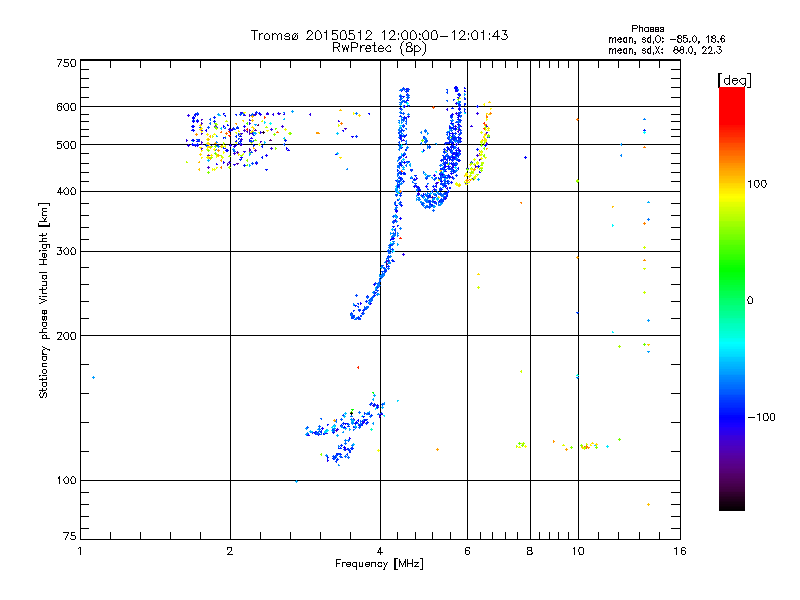Click the isolated data point near 1 MHz
The height and width of the screenshot is (600, 800).
pyautogui.click(x=93, y=378)
